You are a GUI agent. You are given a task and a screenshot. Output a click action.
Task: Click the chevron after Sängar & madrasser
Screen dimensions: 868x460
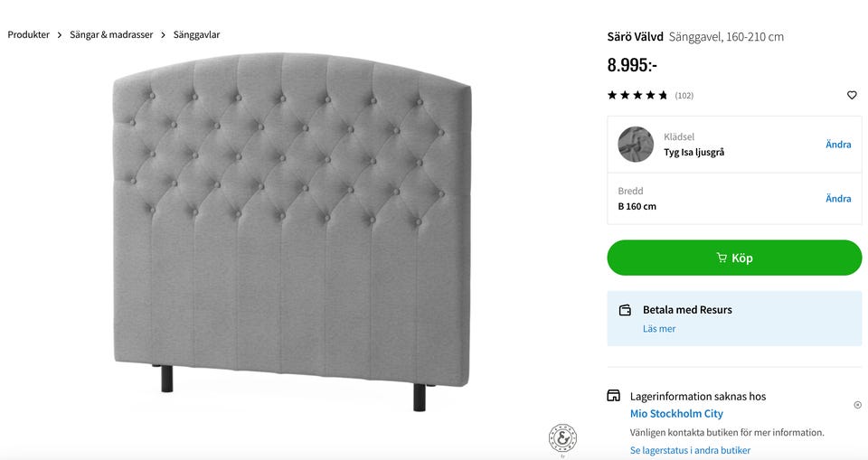[164, 35]
